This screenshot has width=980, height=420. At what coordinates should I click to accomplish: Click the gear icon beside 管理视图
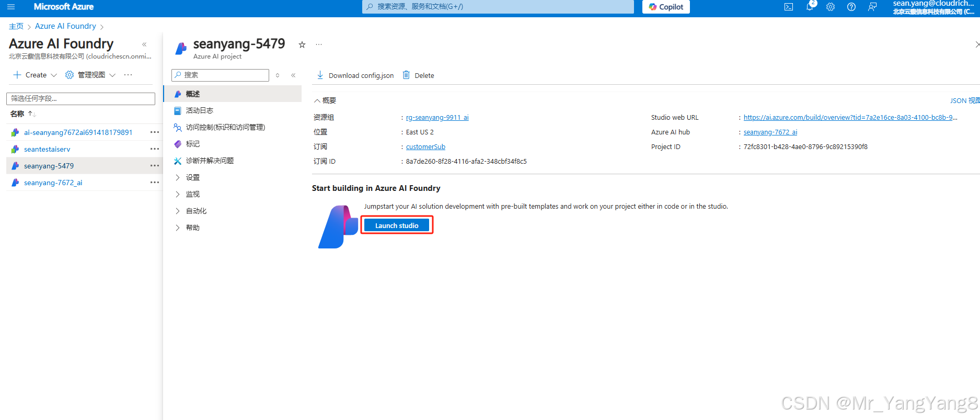click(70, 75)
